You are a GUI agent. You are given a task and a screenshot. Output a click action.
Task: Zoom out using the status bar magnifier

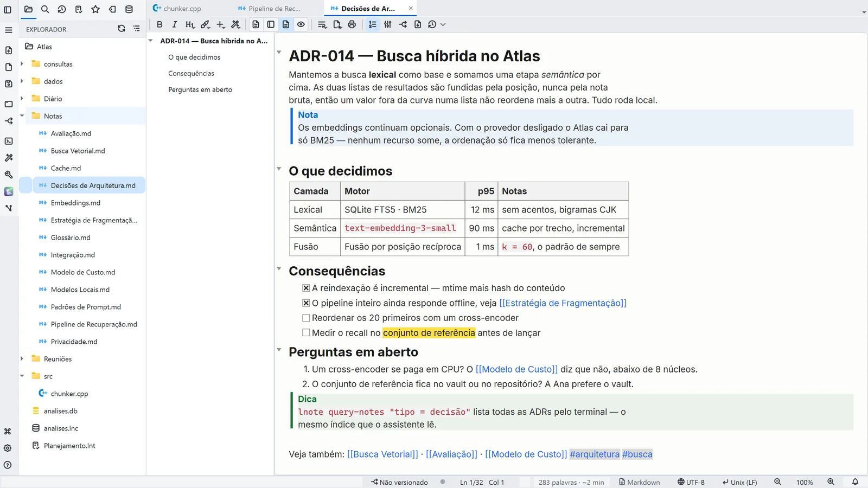point(777,482)
